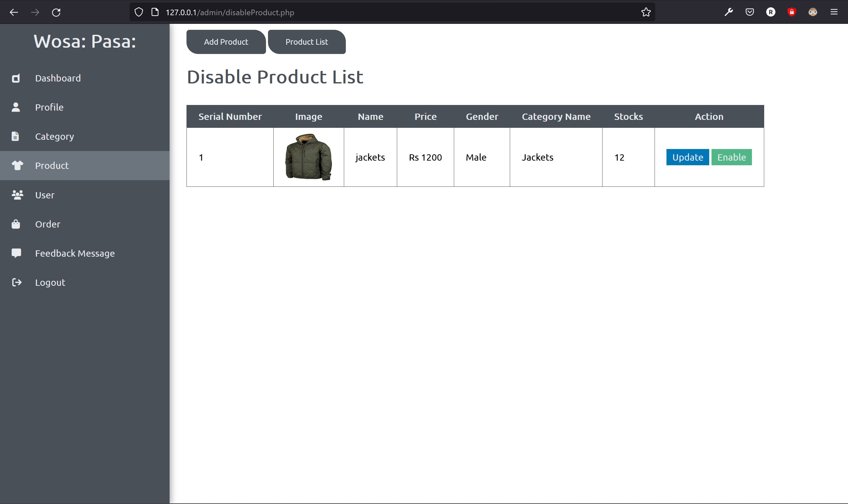Open the Product List button
This screenshot has height=504, width=848.
click(x=306, y=42)
